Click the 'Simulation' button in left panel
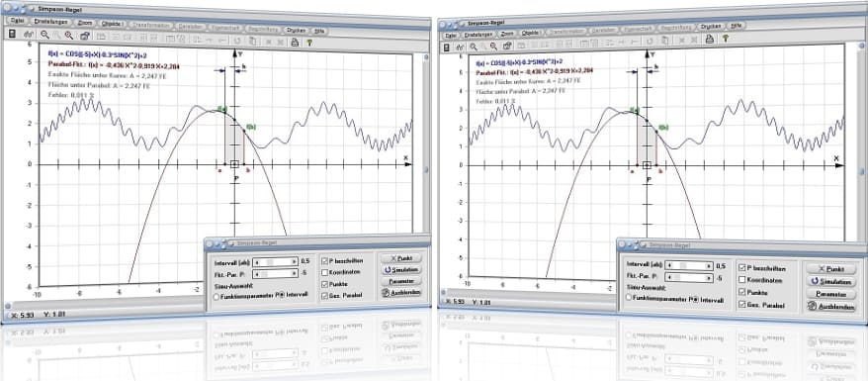The image size is (868, 381). pos(401,270)
